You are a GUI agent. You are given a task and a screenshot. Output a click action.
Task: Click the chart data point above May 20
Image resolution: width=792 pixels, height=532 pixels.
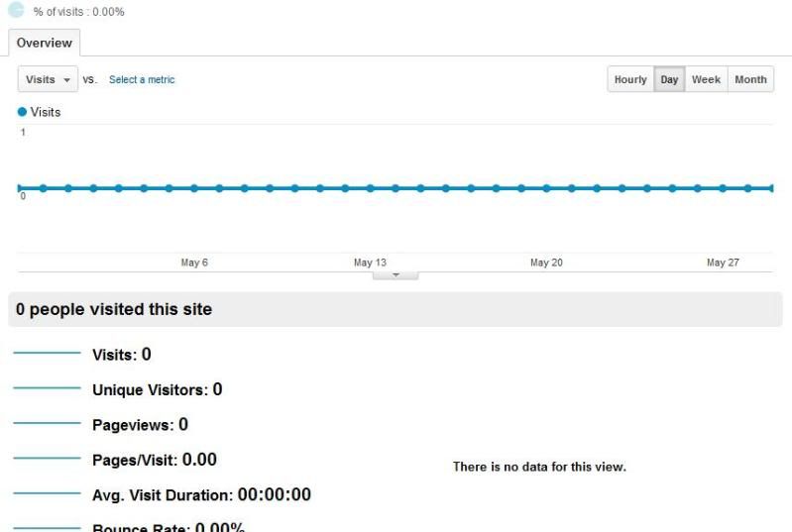546,187
